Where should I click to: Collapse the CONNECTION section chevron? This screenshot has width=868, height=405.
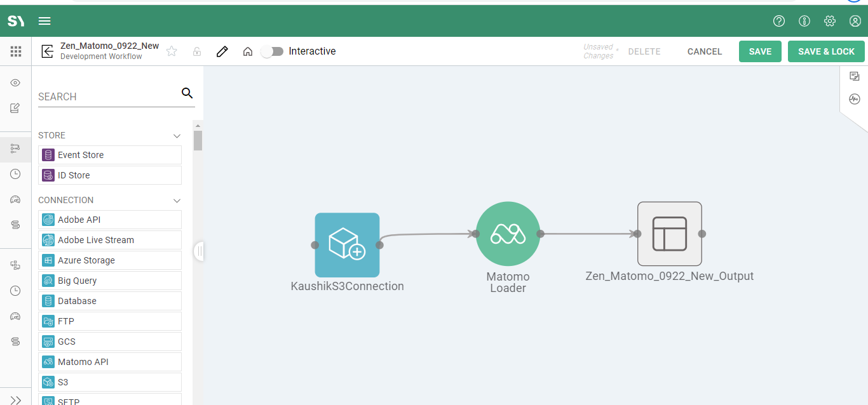[177, 201]
